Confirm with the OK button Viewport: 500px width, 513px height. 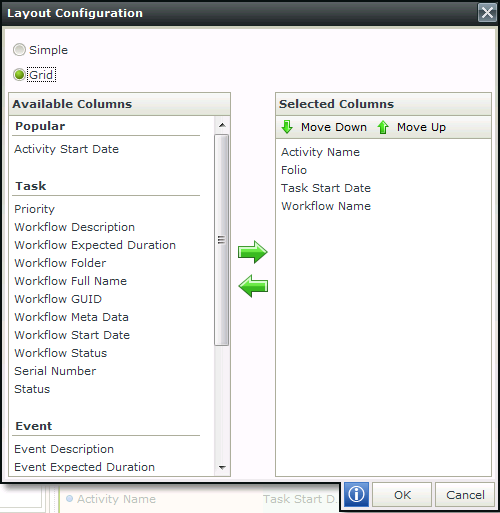point(402,495)
